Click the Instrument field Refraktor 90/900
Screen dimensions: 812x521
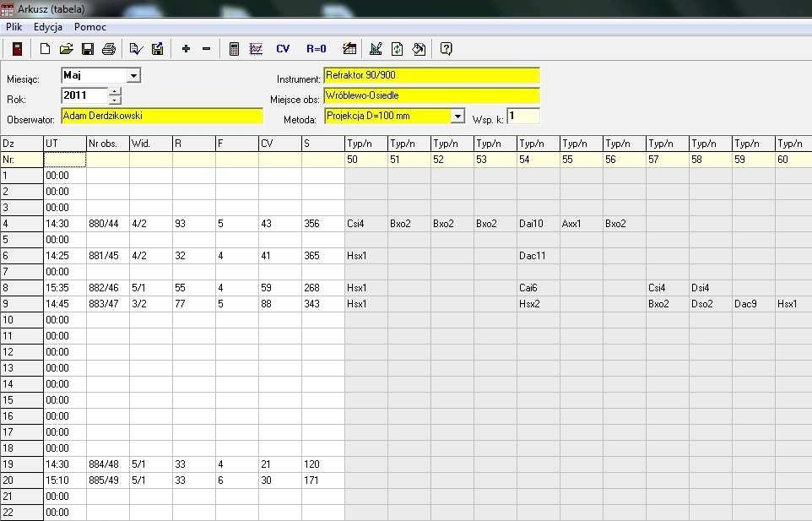pos(432,76)
